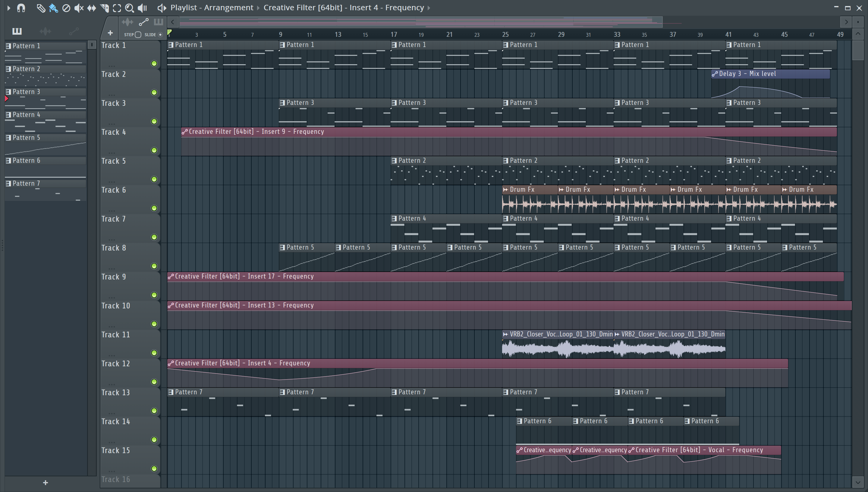Open menu icon of first Pattern 4 clip on Track 7
Screen dimensions: 868x492
pyautogui.click(x=394, y=219)
